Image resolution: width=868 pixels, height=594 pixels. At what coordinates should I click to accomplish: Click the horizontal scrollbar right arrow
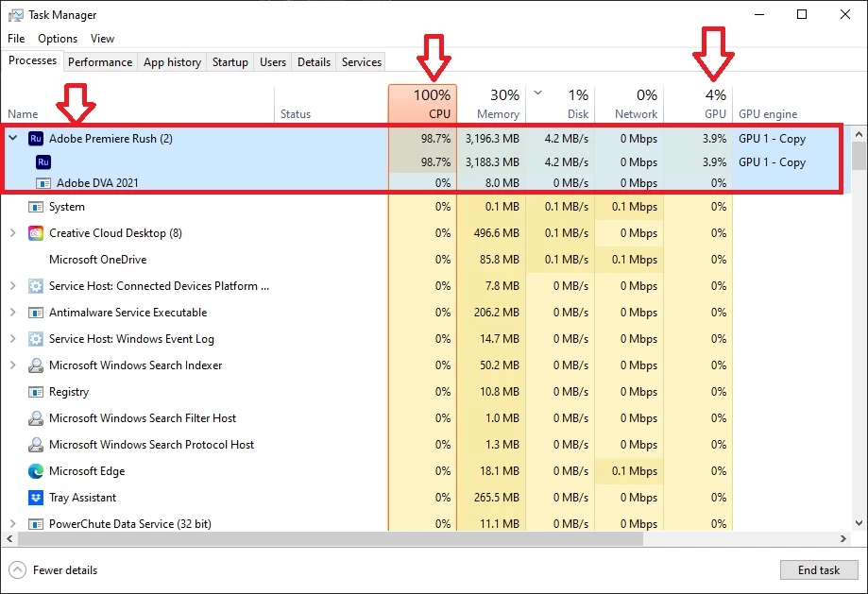843,538
